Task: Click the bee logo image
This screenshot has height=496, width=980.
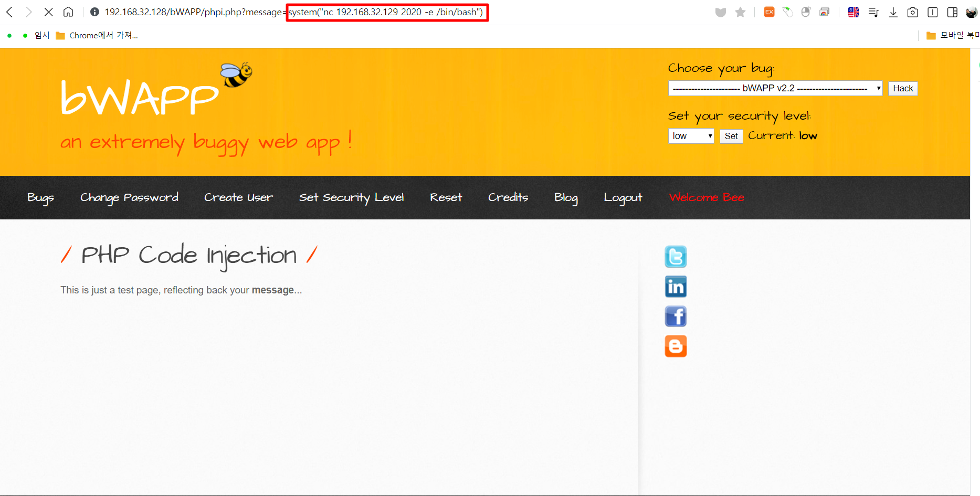Action: (x=236, y=75)
